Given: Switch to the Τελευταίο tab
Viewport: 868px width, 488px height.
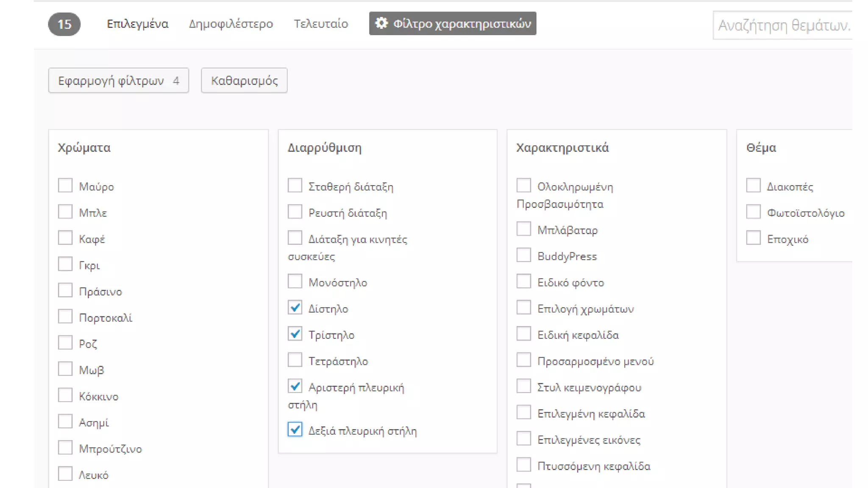Looking at the screenshot, I should tap(321, 24).
